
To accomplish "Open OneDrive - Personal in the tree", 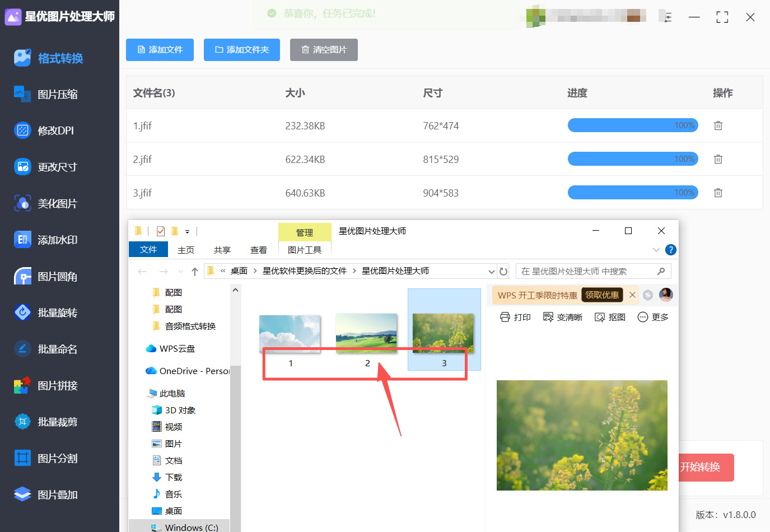I will point(188,371).
